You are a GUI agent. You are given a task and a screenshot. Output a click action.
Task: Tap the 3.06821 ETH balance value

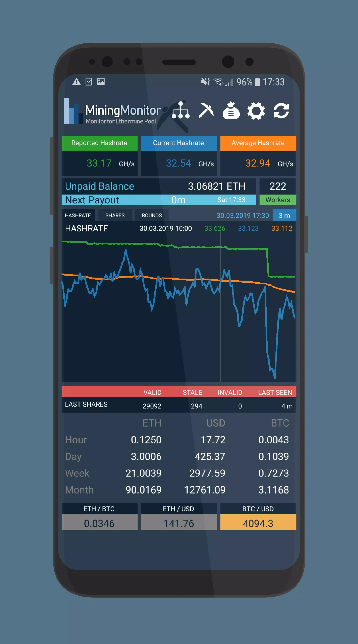point(217,186)
